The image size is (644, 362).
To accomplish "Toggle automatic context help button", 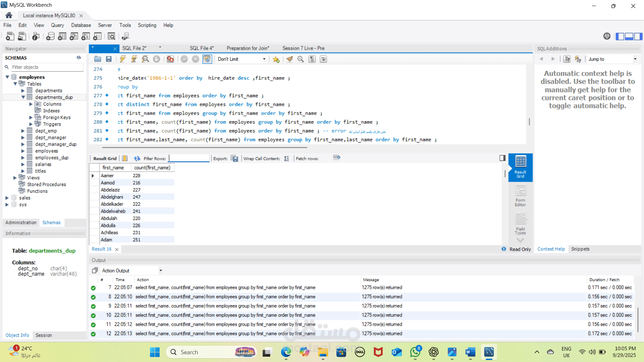I will click(578, 59).
